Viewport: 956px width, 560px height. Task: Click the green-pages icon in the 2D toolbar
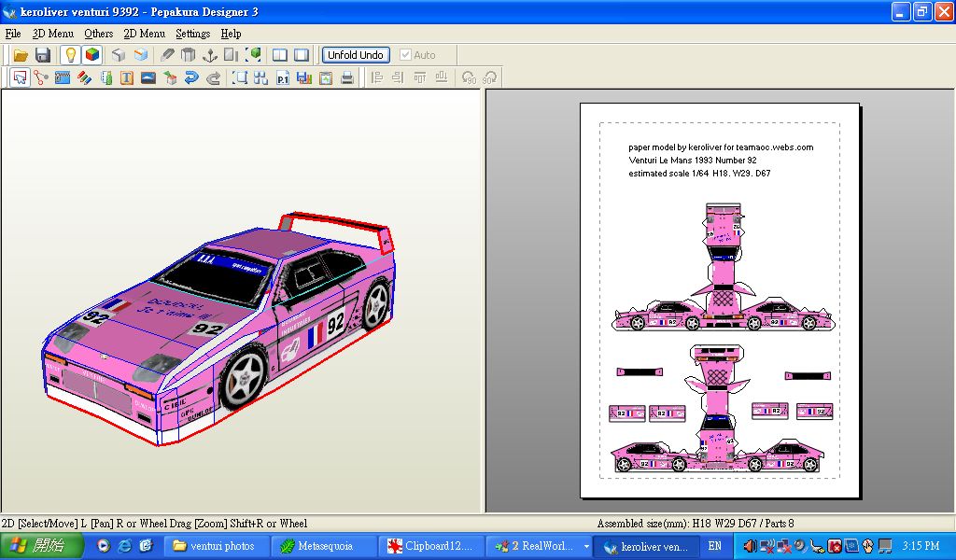106,78
